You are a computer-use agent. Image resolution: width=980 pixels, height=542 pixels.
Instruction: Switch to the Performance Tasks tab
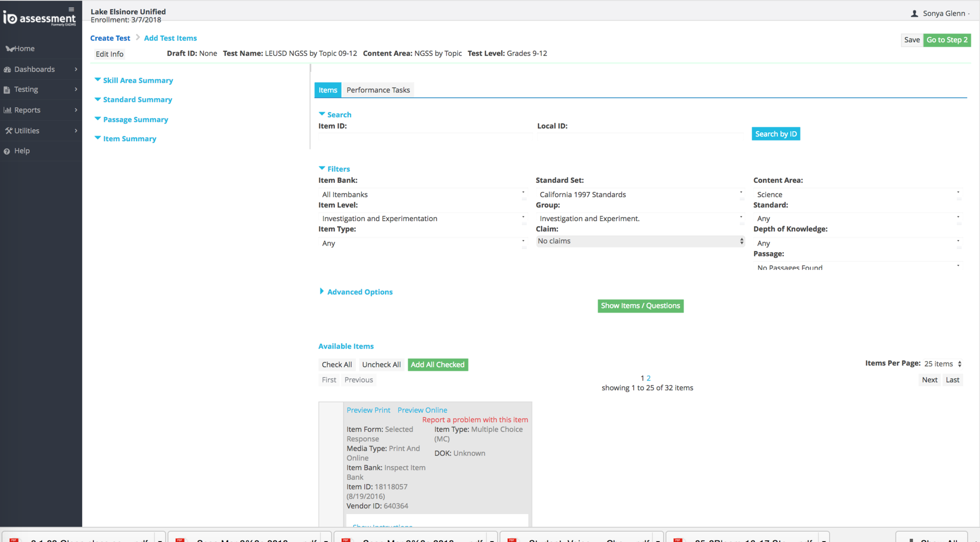378,90
